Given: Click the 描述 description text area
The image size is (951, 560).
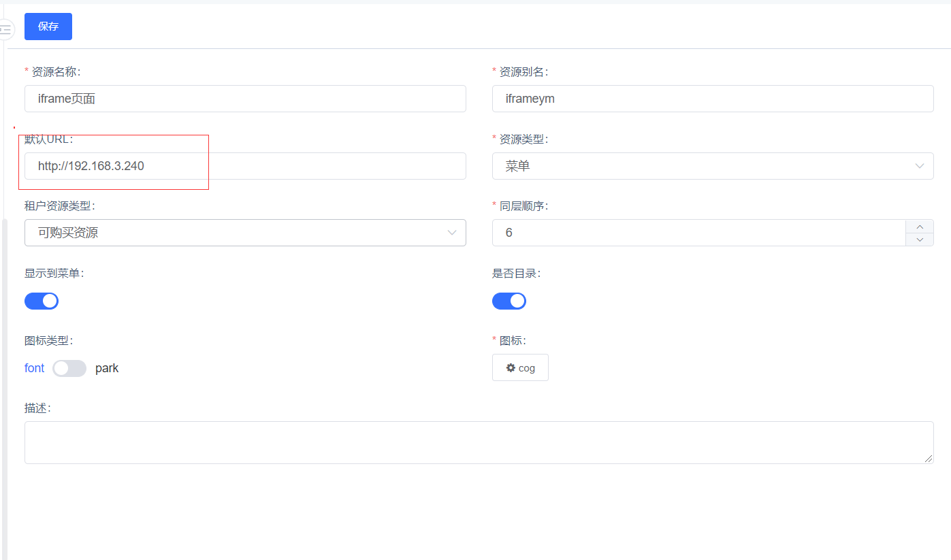Looking at the screenshot, I should point(477,442).
